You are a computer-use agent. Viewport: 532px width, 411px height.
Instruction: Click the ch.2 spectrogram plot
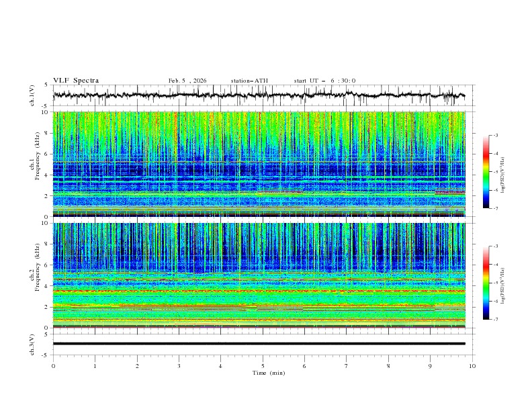tap(259, 275)
